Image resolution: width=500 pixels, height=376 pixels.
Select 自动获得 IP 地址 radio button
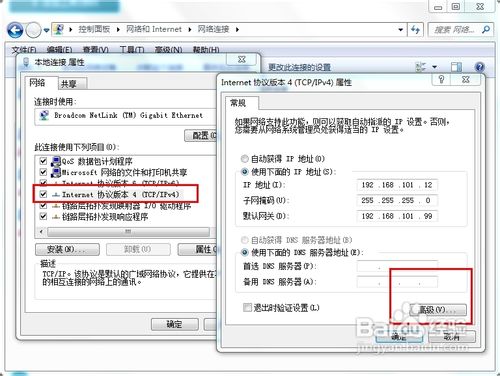pyautogui.click(x=245, y=159)
